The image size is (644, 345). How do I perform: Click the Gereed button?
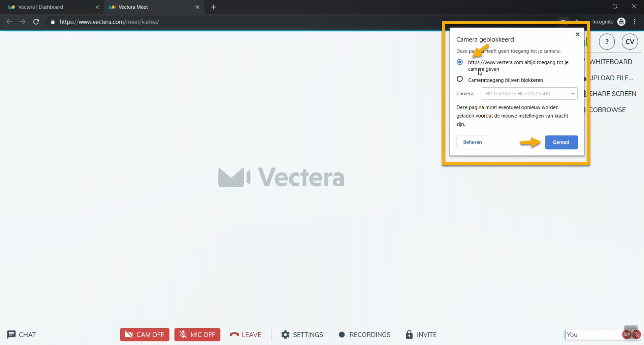tap(561, 142)
